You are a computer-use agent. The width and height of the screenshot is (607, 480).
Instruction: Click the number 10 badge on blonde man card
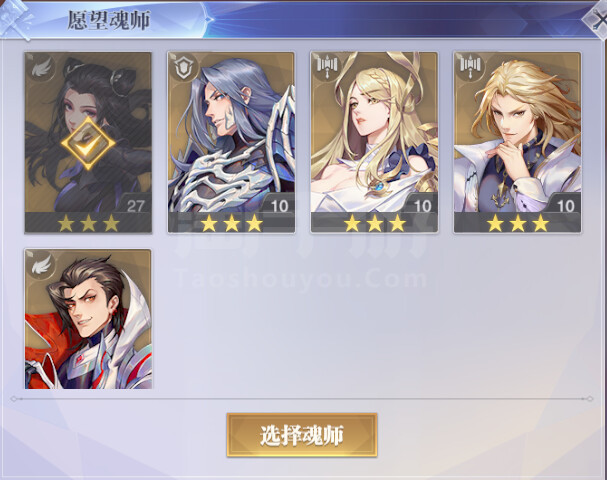click(x=566, y=205)
